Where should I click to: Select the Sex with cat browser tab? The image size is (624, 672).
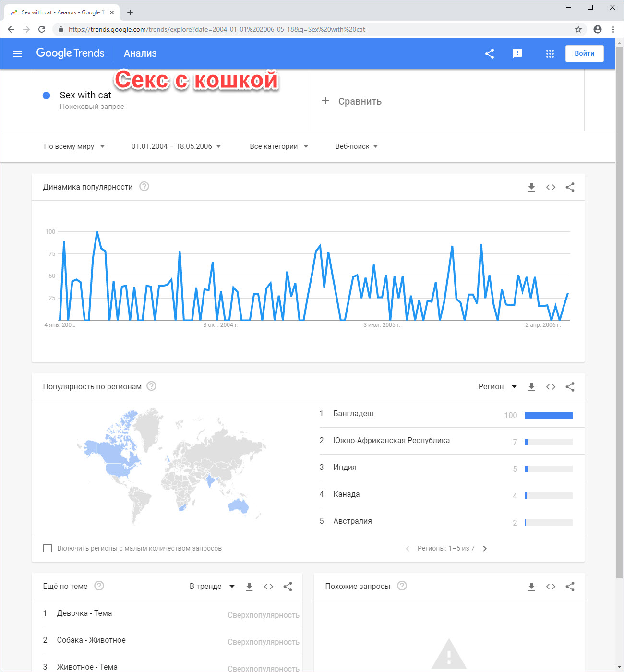coord(61,12)
